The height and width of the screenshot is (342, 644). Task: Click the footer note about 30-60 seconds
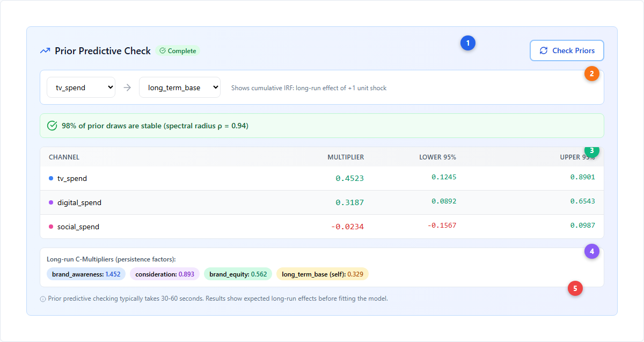218,299
